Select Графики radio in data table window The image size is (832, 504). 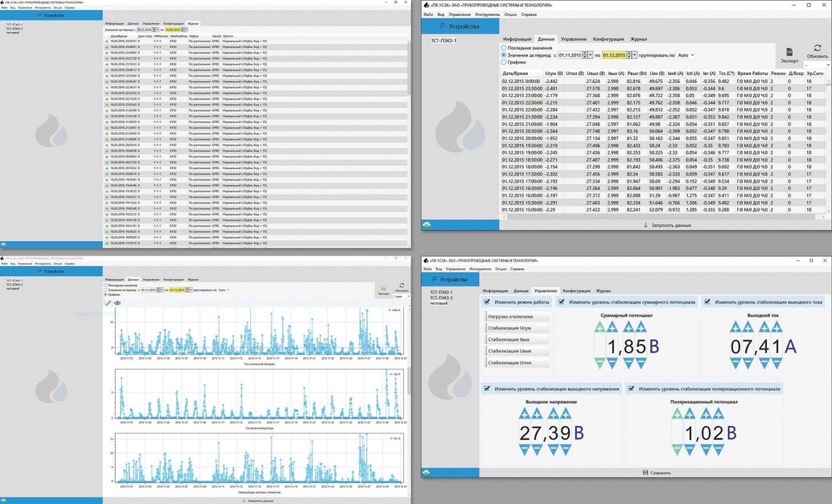pyautogui.click(x=504, y=62)
